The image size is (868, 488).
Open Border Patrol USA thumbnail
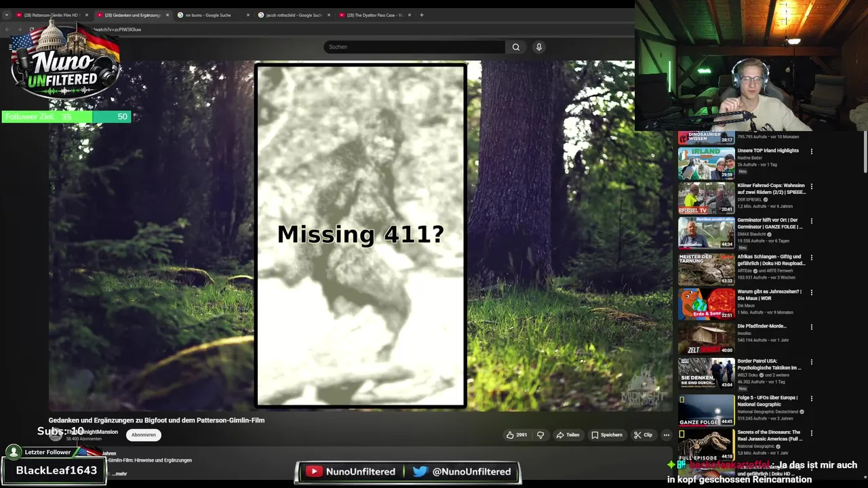(x=706, y=373)
